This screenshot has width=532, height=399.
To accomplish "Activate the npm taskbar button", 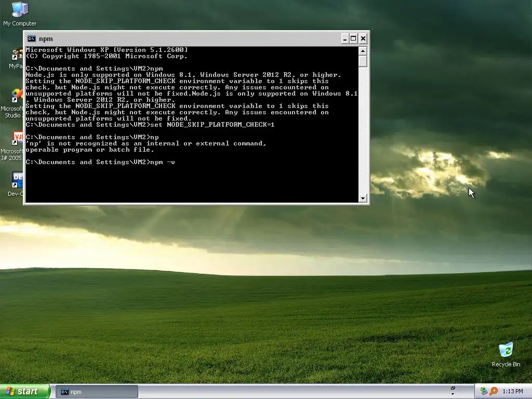I will click(97, 392).
